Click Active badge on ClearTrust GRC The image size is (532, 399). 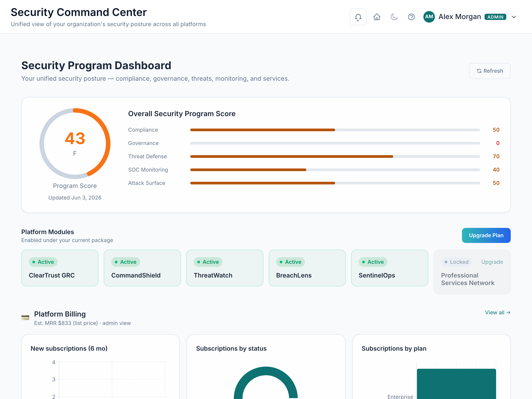(x=43, y=262)
